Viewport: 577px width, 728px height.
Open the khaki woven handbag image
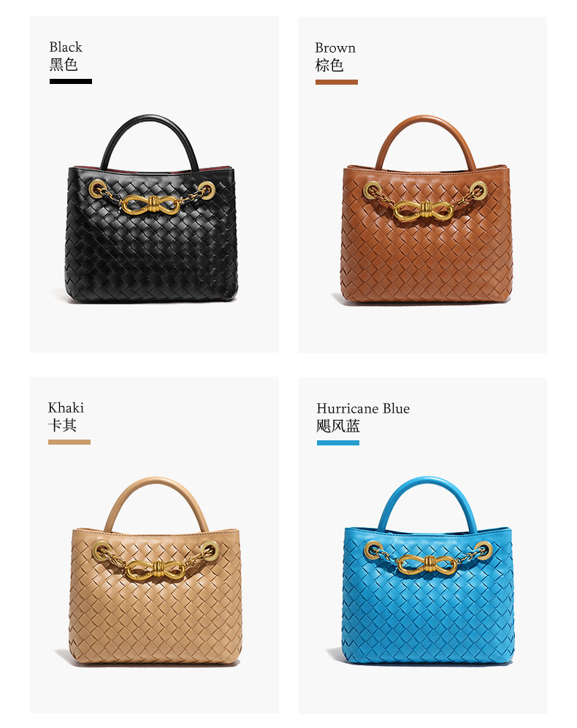(x=155, y=571)
